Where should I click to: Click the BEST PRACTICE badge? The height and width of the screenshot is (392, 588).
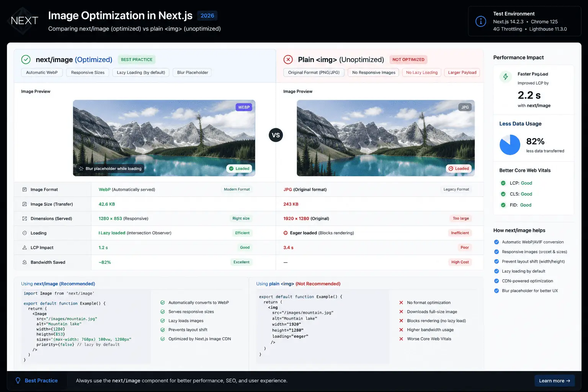point(137,59)
